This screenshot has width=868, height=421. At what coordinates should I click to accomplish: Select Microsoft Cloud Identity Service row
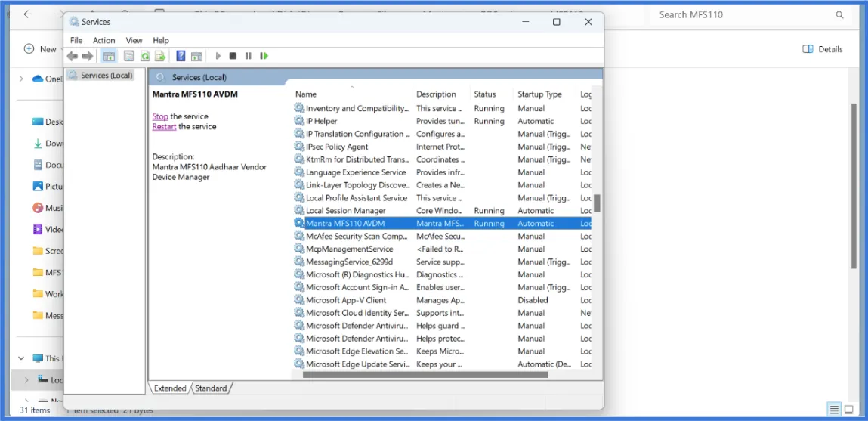[x=442, y=312]
